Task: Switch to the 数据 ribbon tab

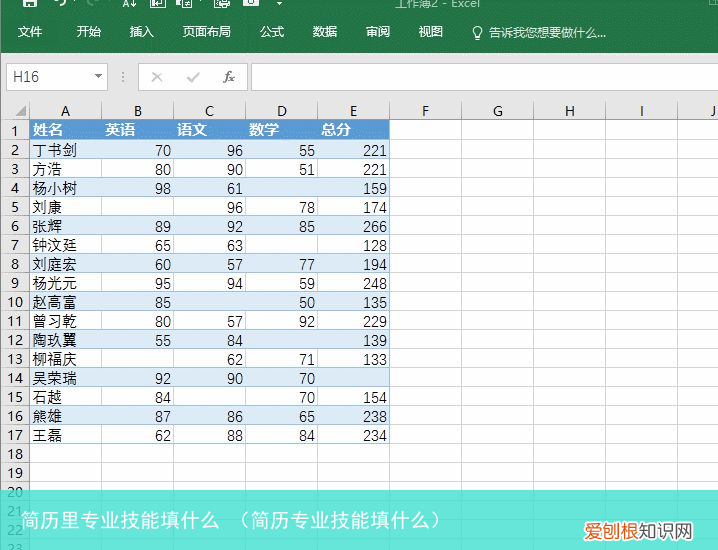Action: tap(325, 32)
